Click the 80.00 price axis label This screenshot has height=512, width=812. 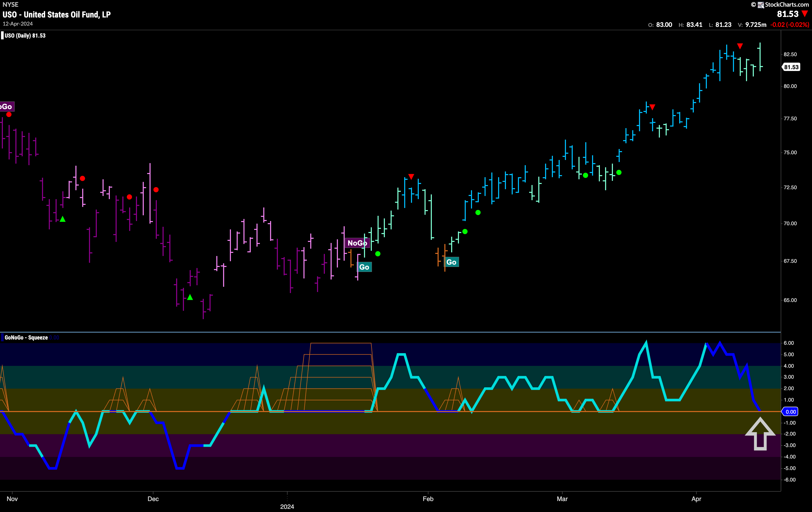tap(790, 86)
